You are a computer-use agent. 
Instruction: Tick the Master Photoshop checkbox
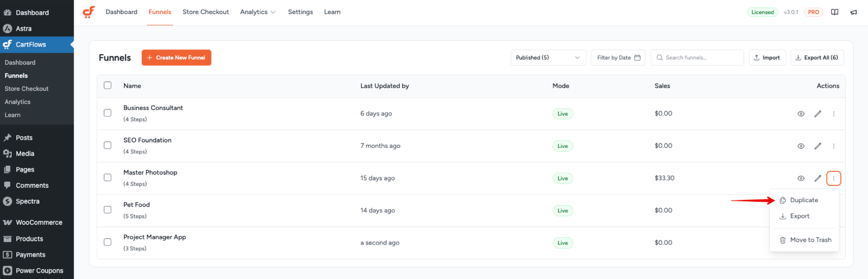108,178
